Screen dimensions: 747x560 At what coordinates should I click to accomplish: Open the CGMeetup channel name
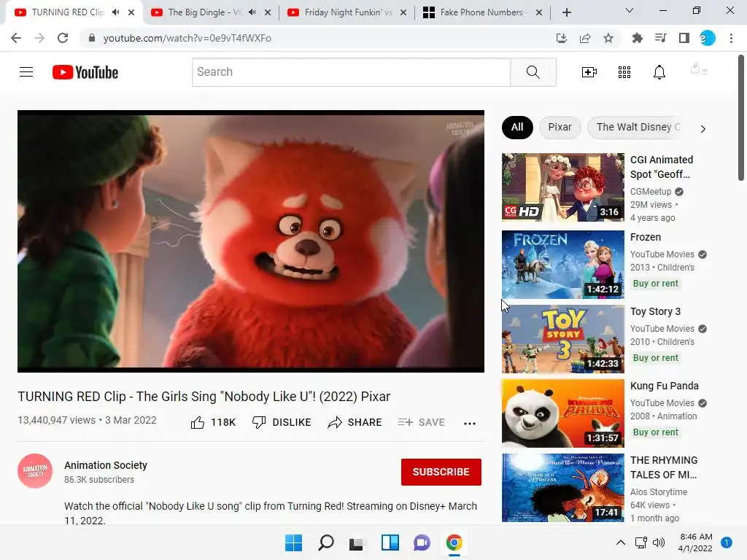pyautogui.click(x=651, y=192)
